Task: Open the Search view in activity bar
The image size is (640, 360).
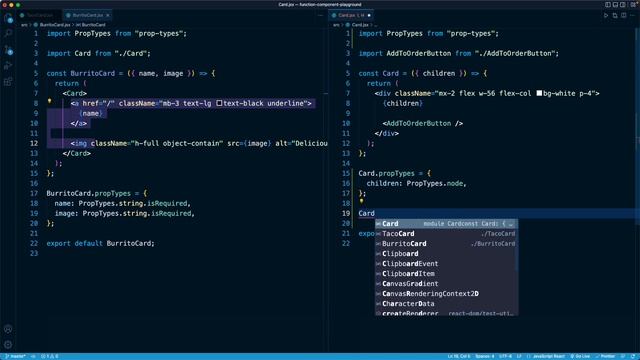Action: pos(8,33)
